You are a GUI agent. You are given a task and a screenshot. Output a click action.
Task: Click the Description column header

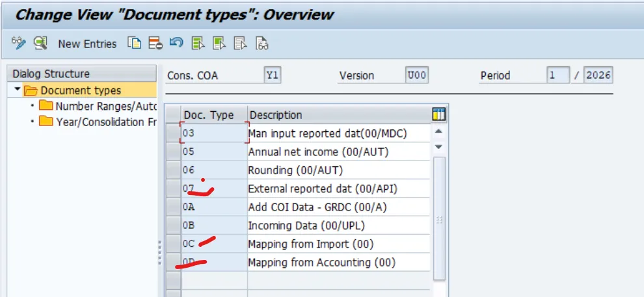coord(276,115)
